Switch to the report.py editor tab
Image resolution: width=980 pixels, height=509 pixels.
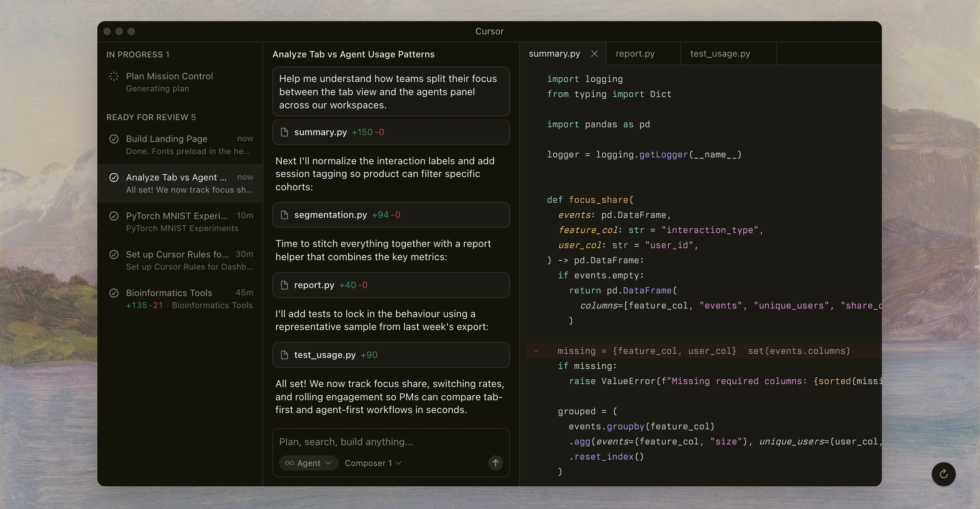coord(635,54)
